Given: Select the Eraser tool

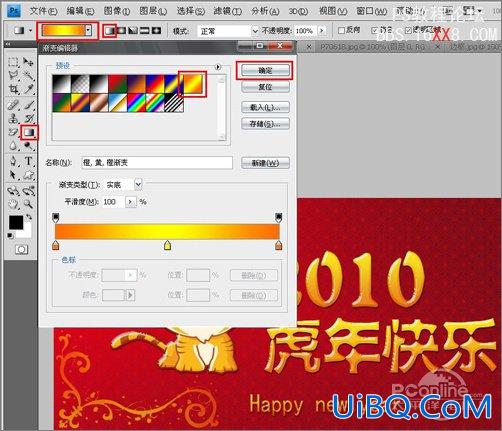Looking at the screenshot, I should coord(13,132).
